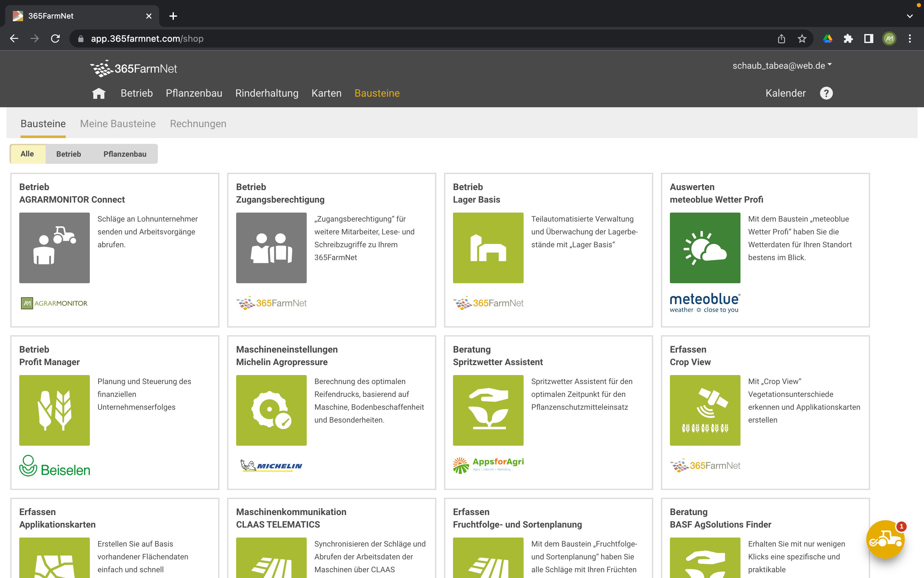Open the Lager Basis module title
The height and width of the screenshot is (578, 924).
476,199
